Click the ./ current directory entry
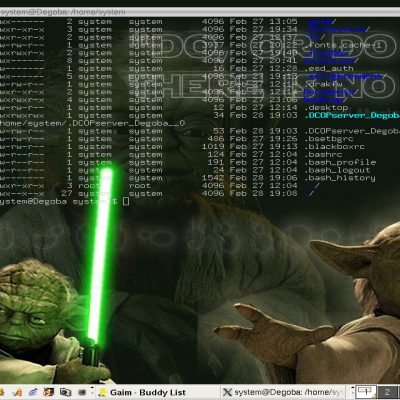400x400 pixels. (309, 193)
